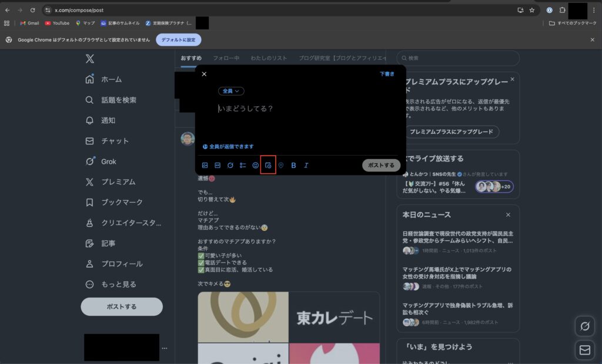Screen dimensions: 602x364
Task: Click the 検索 search field
Action: pyautogui.click(x=459, y=58)
